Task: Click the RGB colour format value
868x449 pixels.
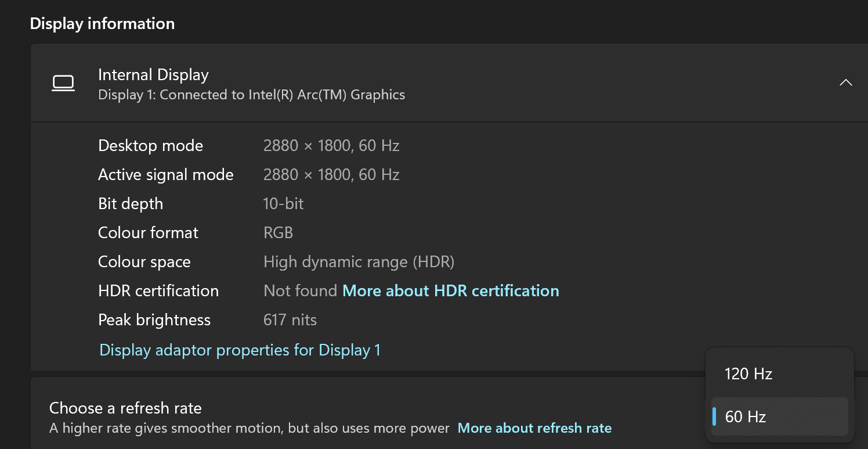Action: (x=278, y=232)
